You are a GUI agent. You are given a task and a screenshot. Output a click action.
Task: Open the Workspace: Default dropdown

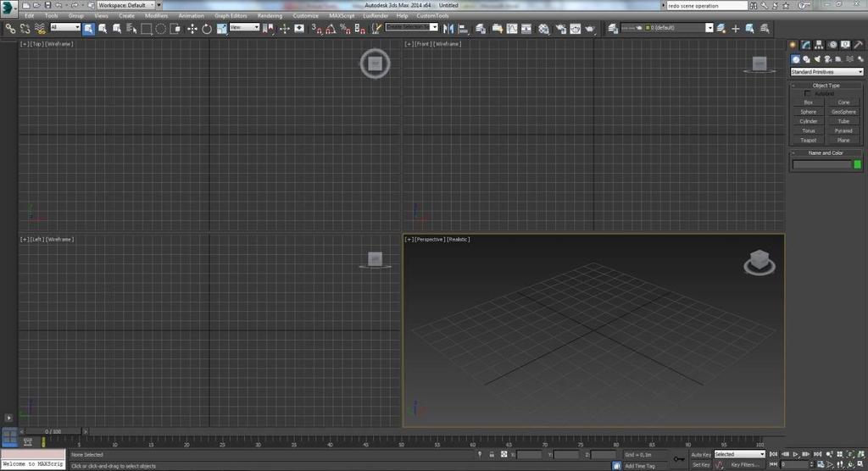tap(126, 5)
